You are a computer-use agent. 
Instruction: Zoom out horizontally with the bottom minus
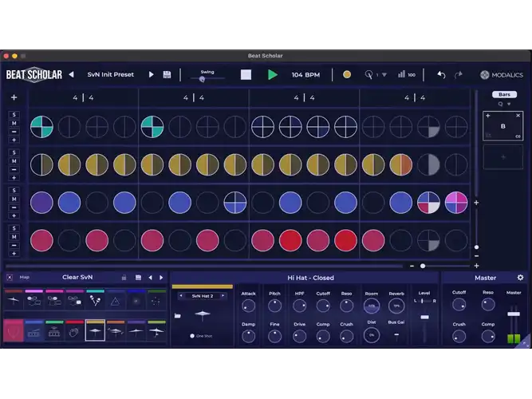412,266
